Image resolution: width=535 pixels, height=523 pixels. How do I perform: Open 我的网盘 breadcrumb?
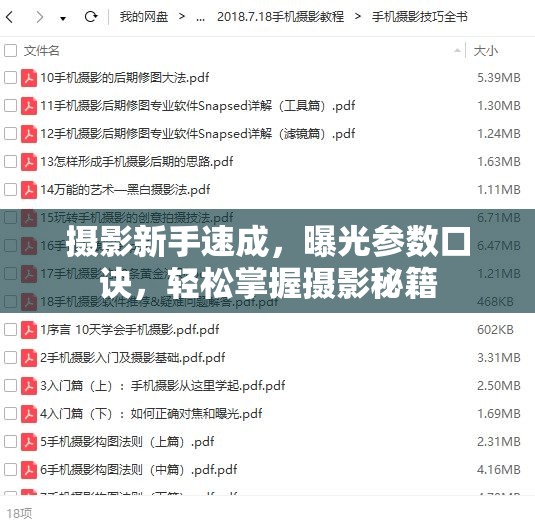(144, 16)
